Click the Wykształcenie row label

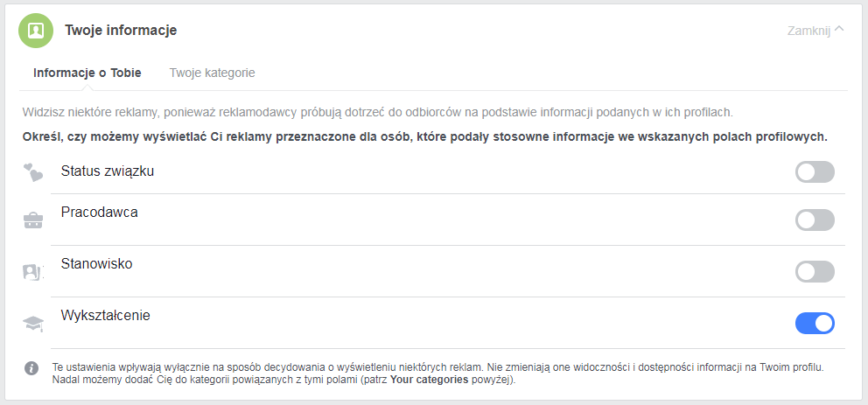tap(106, 316)
